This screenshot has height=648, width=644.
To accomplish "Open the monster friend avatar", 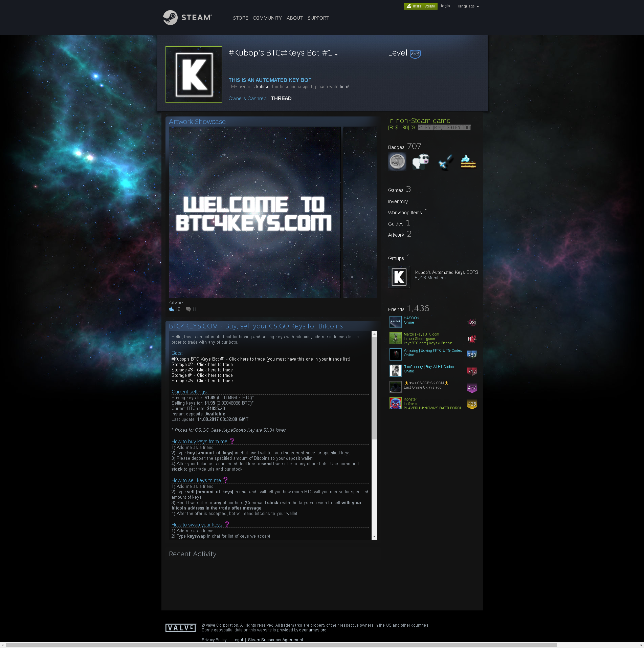I will click(x=395, y=403).
